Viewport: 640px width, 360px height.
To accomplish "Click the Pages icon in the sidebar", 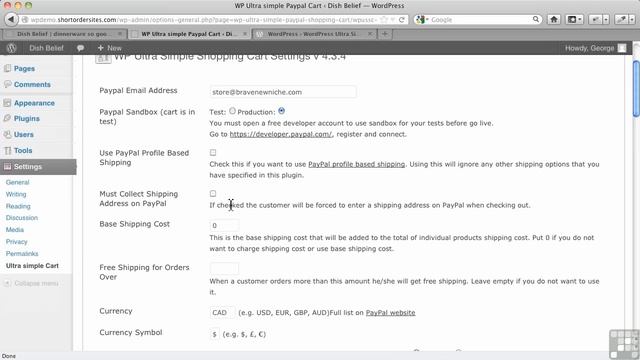I will (x=7, y=69).
